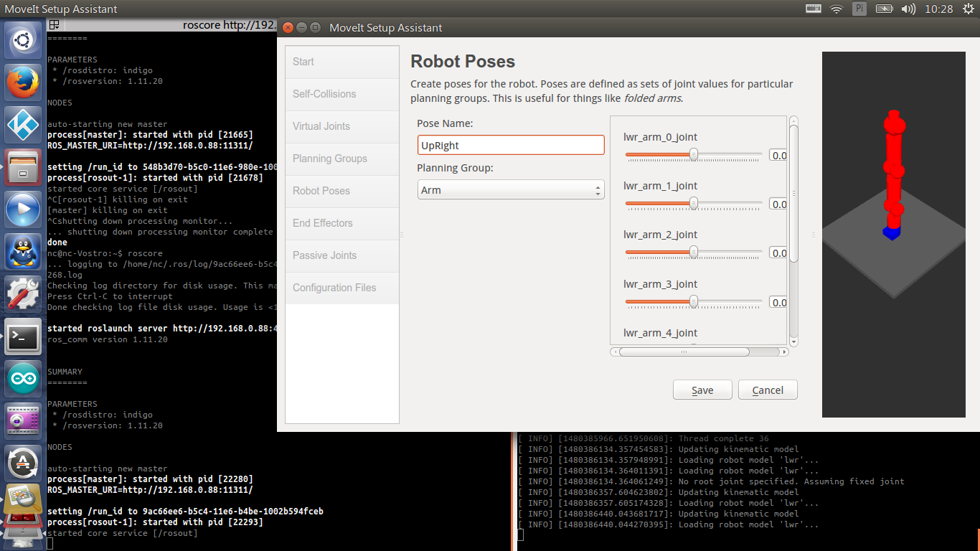
Task: Click the joint list vertical scrollbar
Action: point(793,194)
